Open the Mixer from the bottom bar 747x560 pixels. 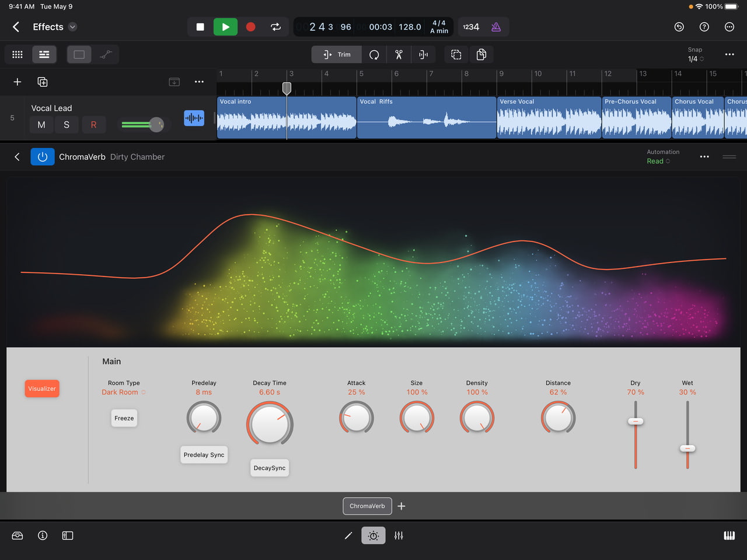[x=399, y=535]
